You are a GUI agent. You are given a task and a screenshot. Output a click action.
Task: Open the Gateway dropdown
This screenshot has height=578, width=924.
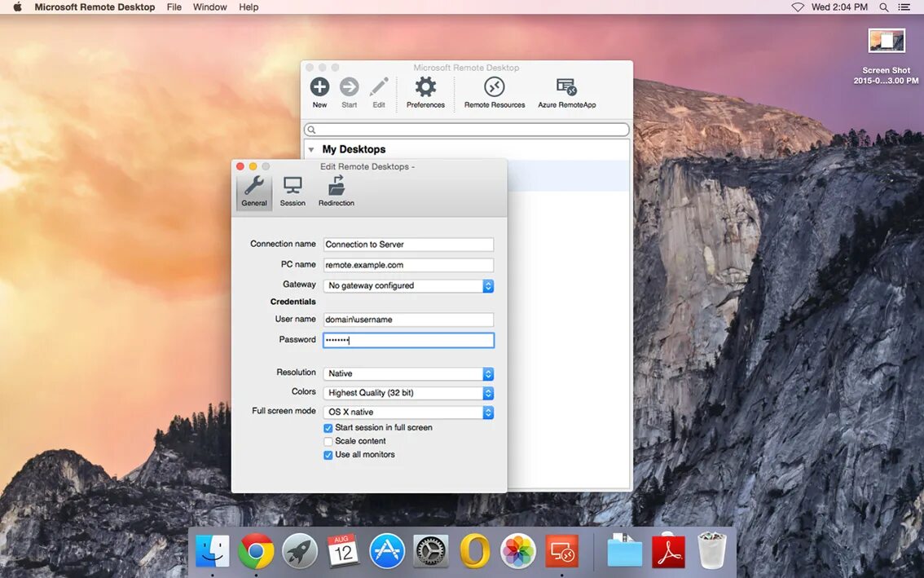coord(408,285)
